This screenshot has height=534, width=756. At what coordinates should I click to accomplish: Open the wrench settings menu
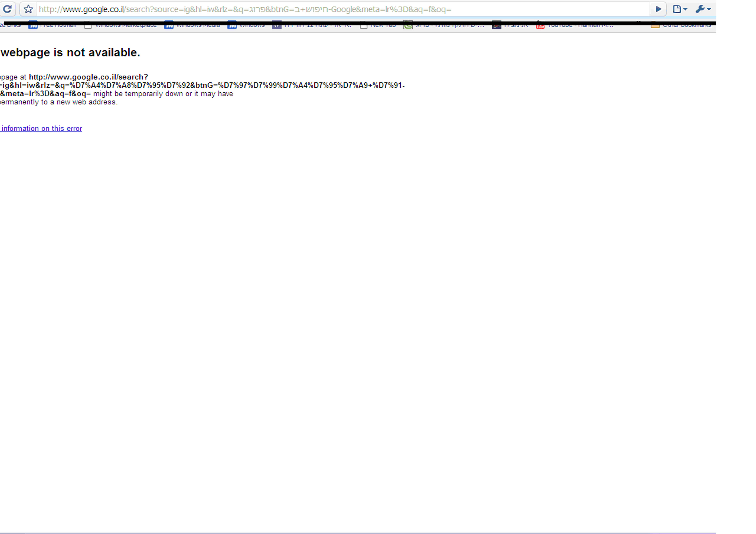(x=703, y=9)
